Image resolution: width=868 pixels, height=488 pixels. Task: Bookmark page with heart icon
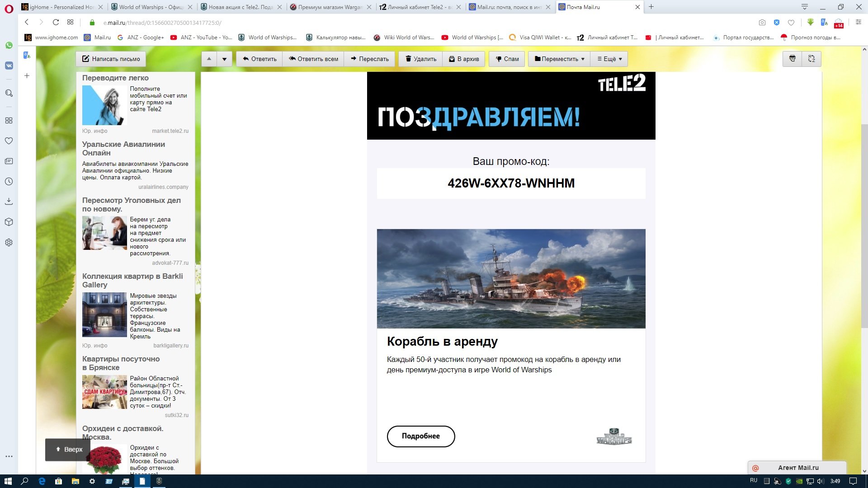click(x=791, y=23)
